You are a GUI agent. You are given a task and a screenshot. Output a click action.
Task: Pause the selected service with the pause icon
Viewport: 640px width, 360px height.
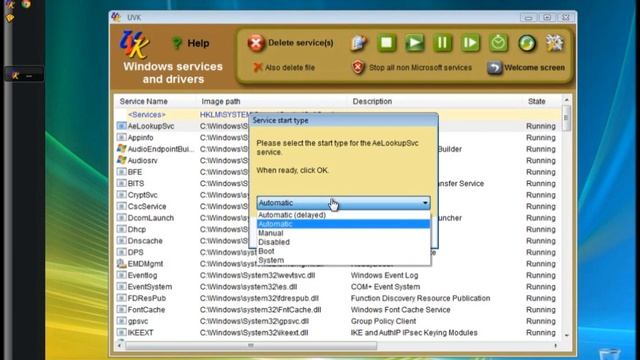tap(442, 43)
